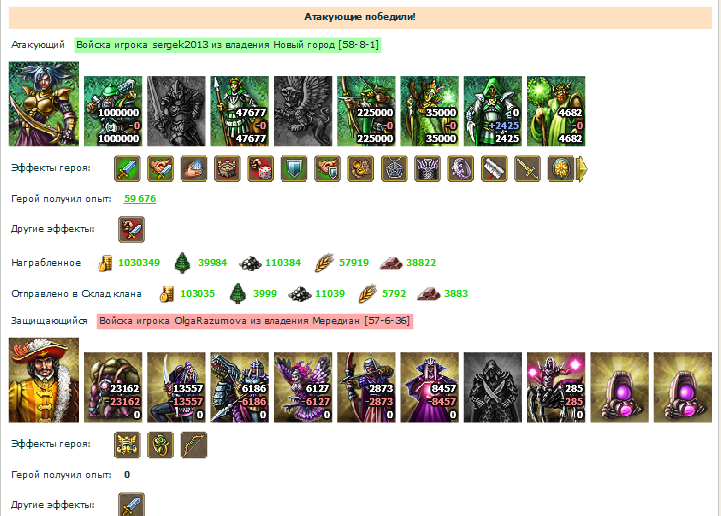Viewport: 721px width, 516px height.
Task: Click the red dice hero effect icon
Action: point(261,169)
